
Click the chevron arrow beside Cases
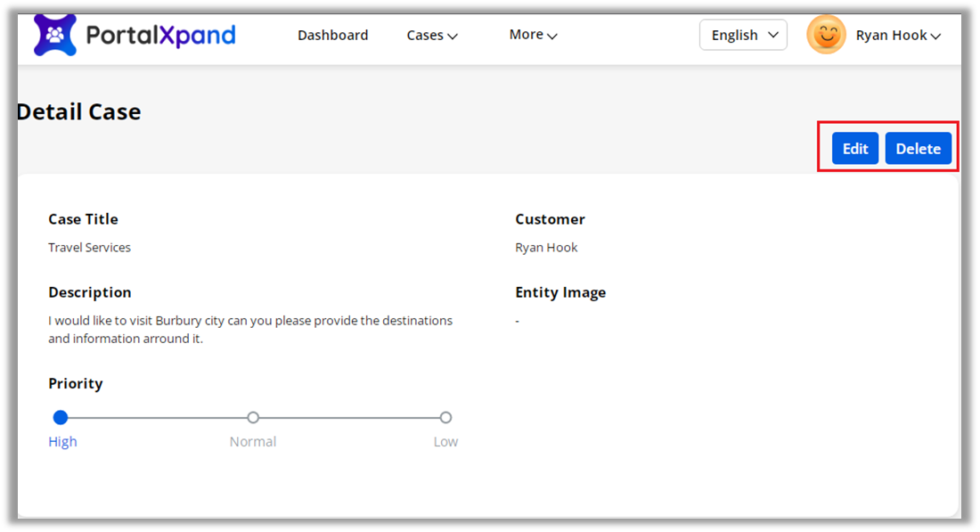point(453,37)
